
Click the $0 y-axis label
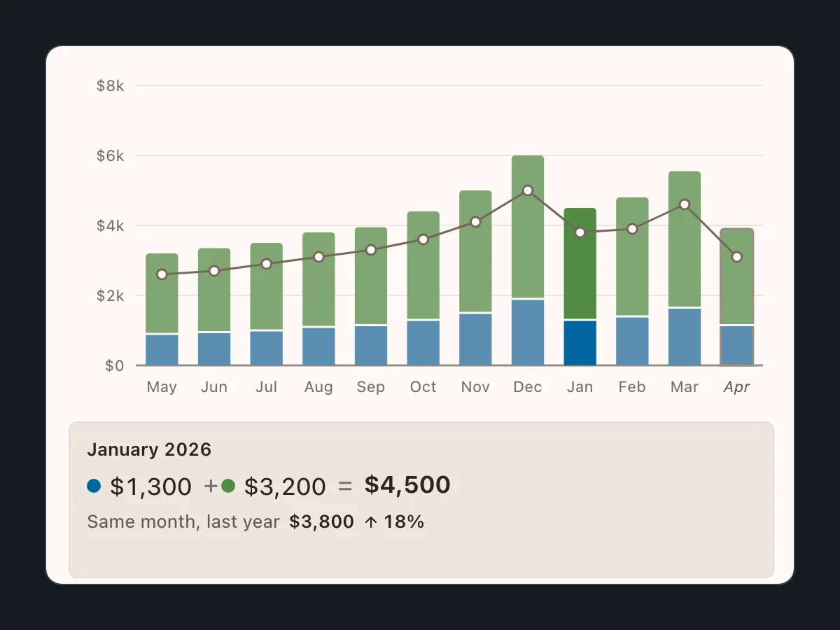pos(115,365)
